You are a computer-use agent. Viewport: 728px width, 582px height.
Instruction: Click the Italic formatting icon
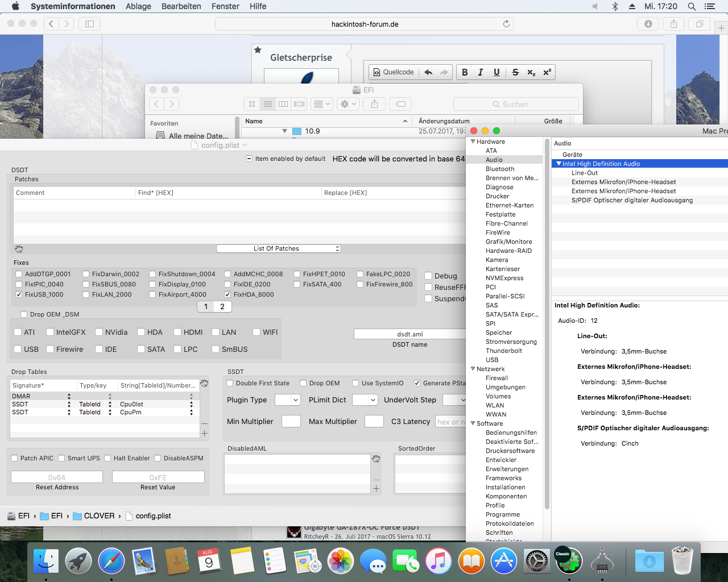point(481,72)
